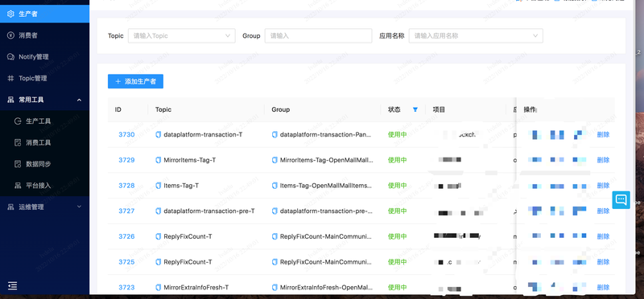Select 数据同步 in the sidebar
Viewport: 644px width, 299px height.
click(x=44, y=164)
